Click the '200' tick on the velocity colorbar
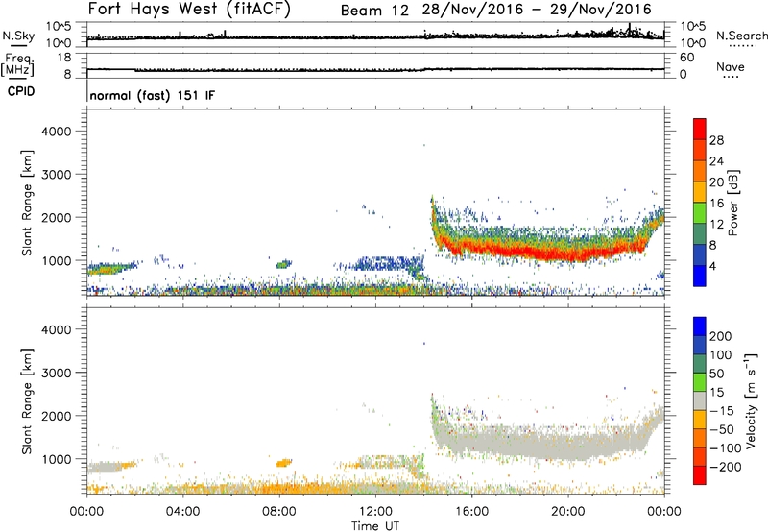The width and height of the screenshot is (768, 532). [720, 336]
